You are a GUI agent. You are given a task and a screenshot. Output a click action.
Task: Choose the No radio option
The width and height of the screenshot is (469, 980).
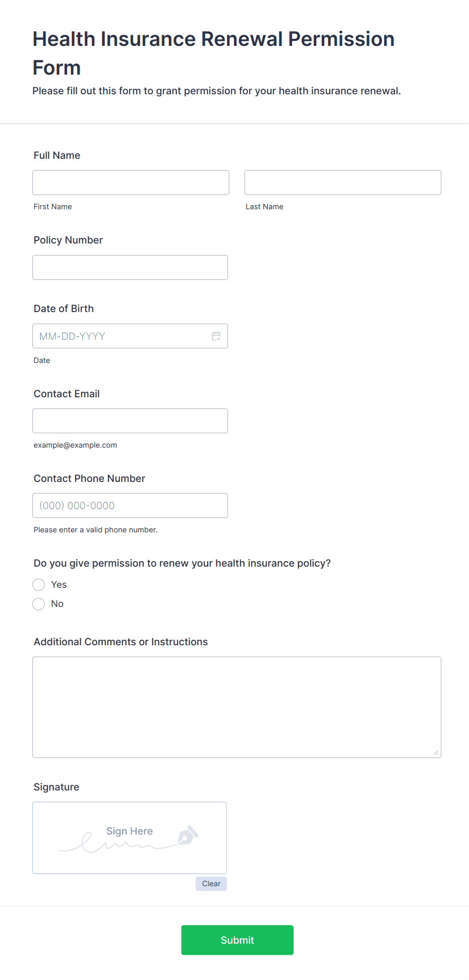click(x=39, y=604)
